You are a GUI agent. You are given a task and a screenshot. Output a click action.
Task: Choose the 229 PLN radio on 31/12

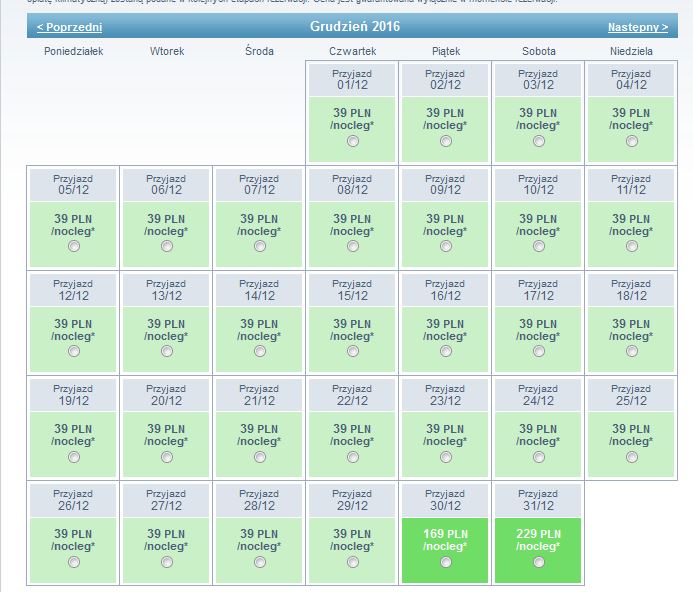(x=539, y=562)
